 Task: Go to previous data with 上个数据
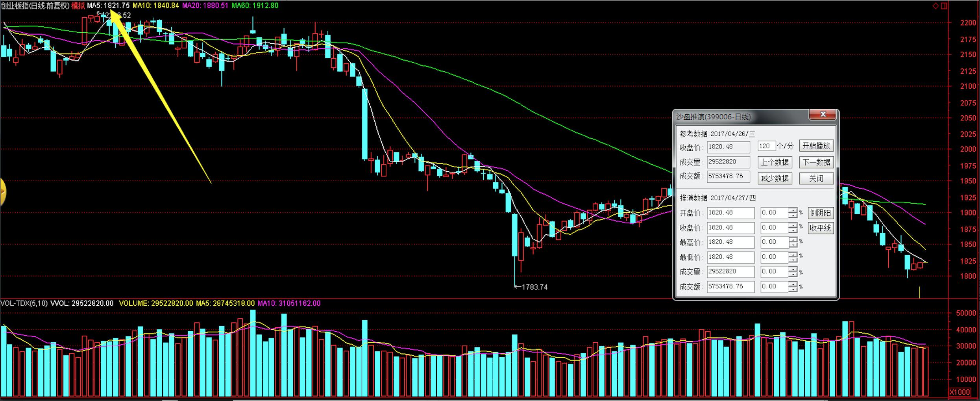point(775,162)
